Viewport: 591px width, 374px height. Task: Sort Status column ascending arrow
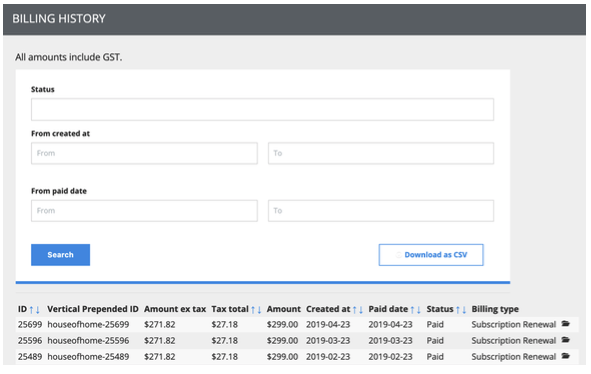pyautogui.click(x=458, y=310)
